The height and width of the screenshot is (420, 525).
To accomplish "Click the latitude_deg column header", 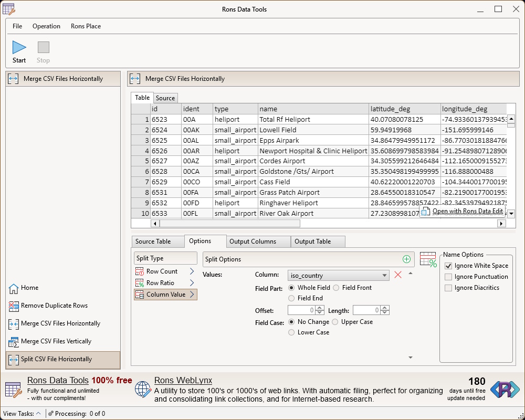I will click(x=404, y=109).
